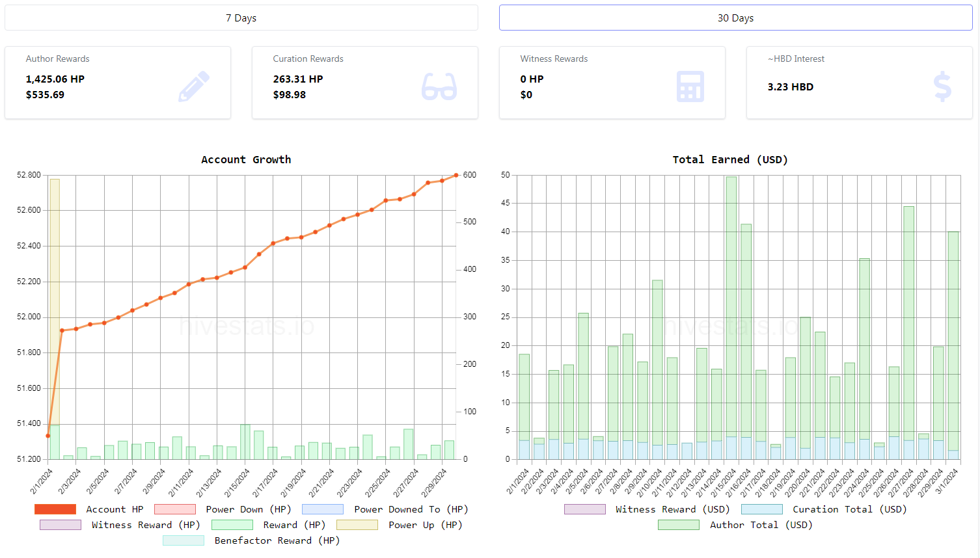
Task: Click the 1,425.06 HP author rewards value
Action: [55, 79]
